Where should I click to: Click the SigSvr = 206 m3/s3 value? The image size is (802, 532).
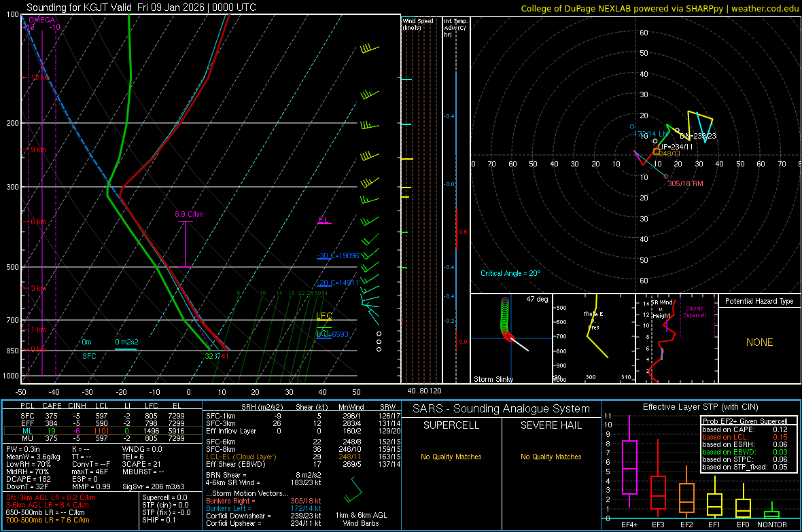(x=154, y=486)
